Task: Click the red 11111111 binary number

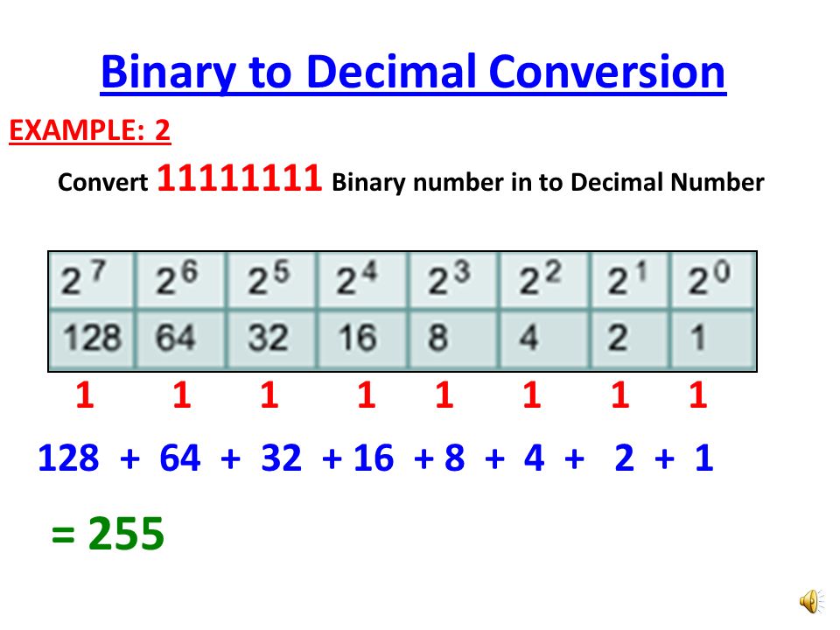Action: click(240, 180)
